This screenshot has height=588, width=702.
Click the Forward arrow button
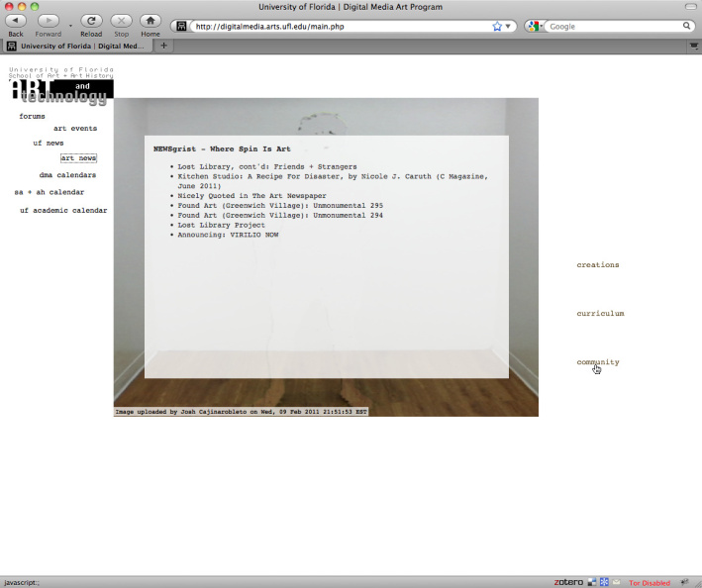[49, 21]
